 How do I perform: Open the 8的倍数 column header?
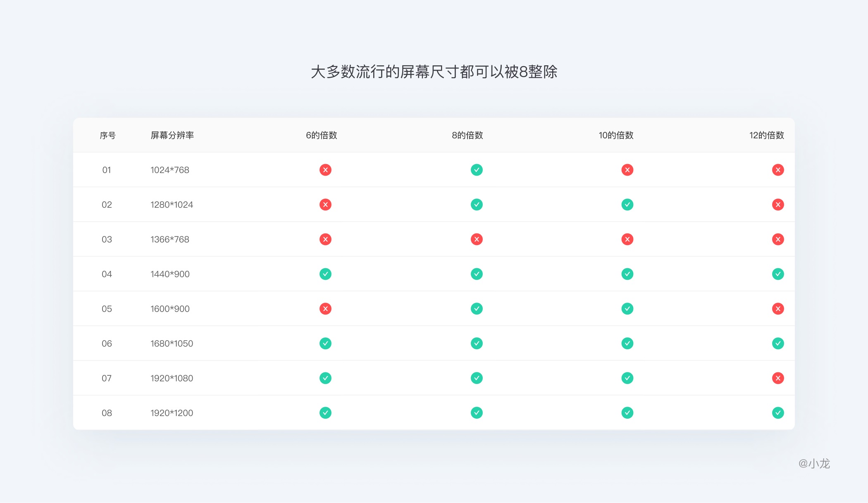[467, 135]
